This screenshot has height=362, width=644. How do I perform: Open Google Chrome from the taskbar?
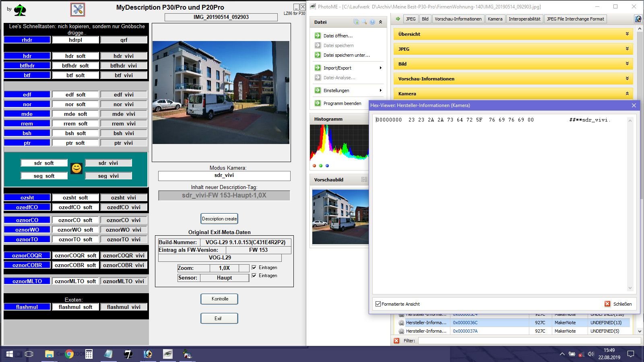tap(69, 354)
